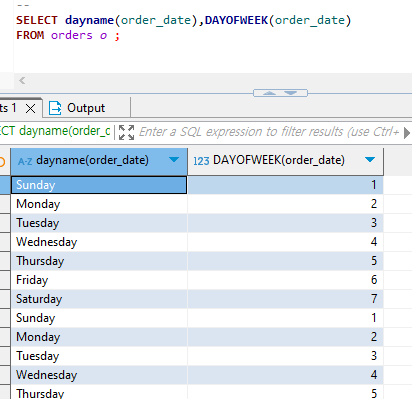412x399 pixels.
Task: Click the expand filter panel icon
Action: 126,132
